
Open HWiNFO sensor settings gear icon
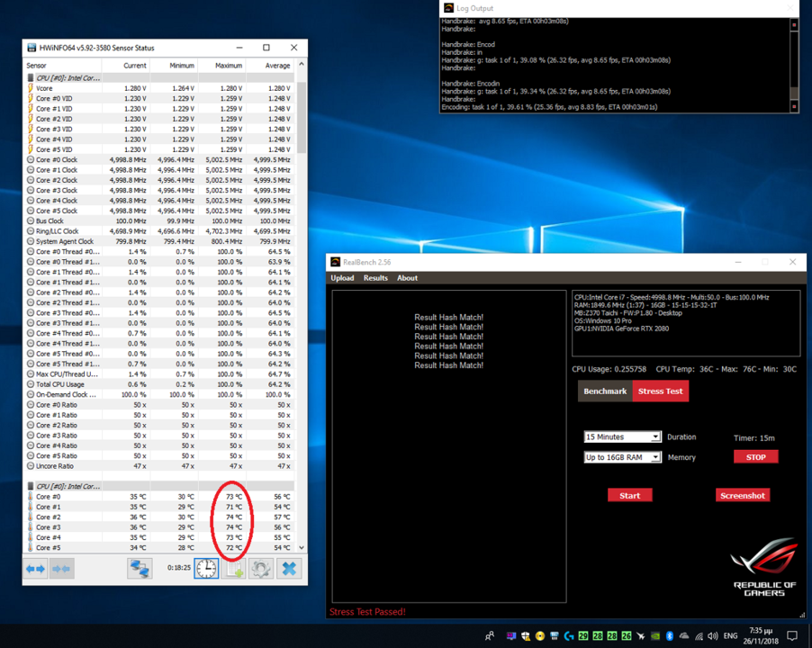tap(261, 569)
